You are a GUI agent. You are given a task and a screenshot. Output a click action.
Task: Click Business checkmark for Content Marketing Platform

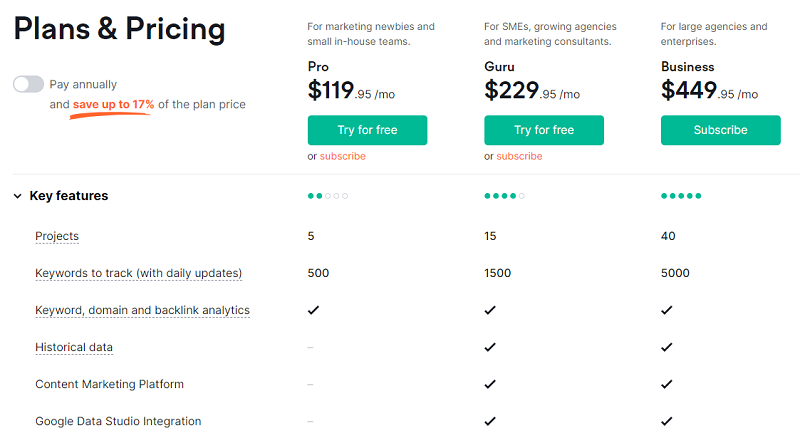coord(667,384)
